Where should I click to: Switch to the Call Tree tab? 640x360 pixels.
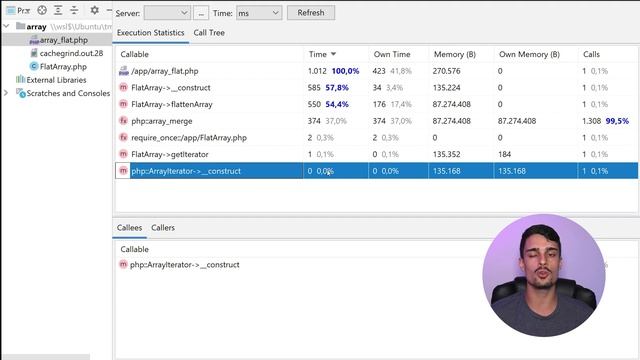[209, 33]
